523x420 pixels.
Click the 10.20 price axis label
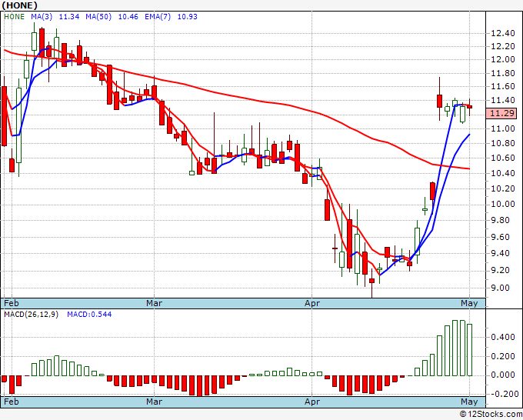(503, 188)
